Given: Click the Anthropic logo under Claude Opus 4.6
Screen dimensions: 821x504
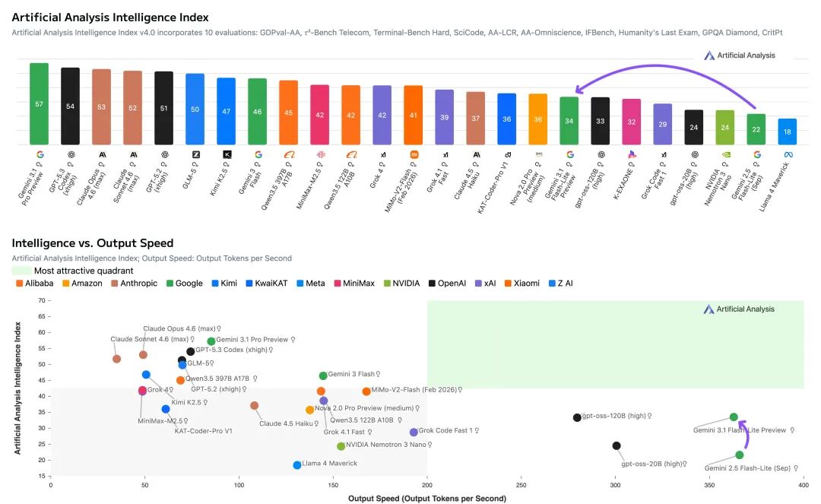Looking at the screenshot, I should click(x=102, y=154).
